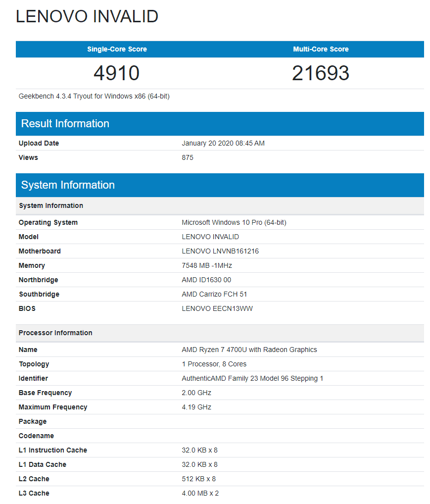Select the Multi-Core Score header
Screen dimensions: 430x504
point(321,49)
